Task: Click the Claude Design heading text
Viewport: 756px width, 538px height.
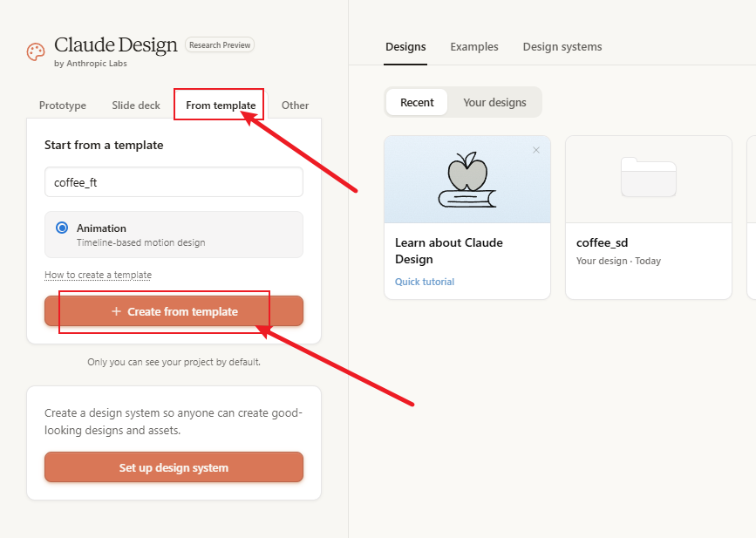Action: tap(116, 44)
